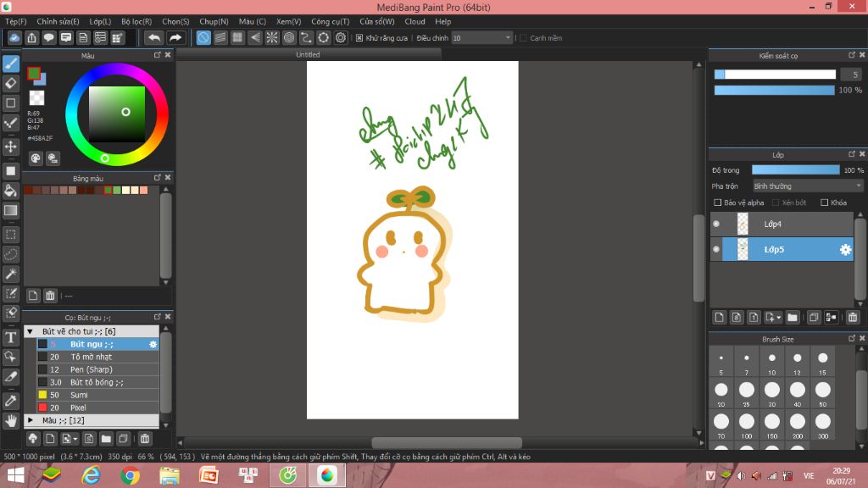Click the Windows Start button

pyautogui.click(x=15, y=475)
